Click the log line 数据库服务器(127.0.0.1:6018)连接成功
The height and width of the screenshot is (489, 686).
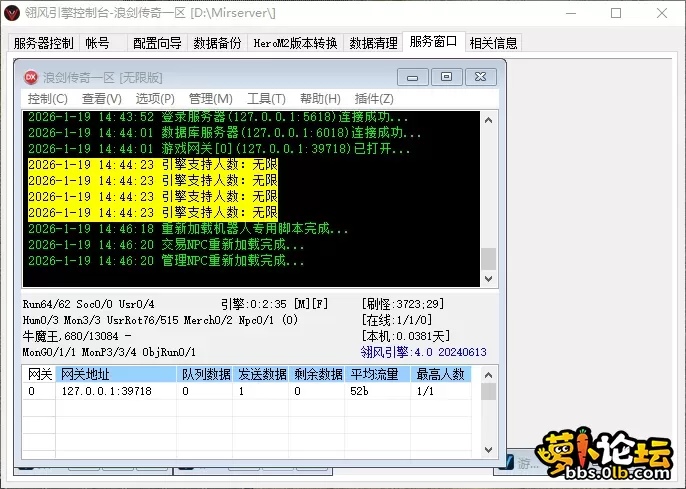[224, 133]
